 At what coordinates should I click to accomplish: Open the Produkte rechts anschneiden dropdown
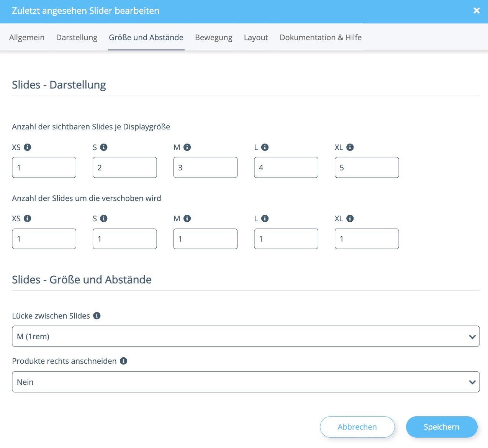coord(246,382)
